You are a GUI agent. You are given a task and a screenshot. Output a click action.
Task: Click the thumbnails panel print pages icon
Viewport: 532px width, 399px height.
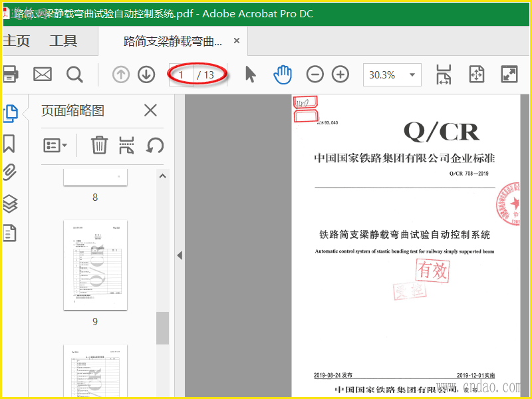126,145
